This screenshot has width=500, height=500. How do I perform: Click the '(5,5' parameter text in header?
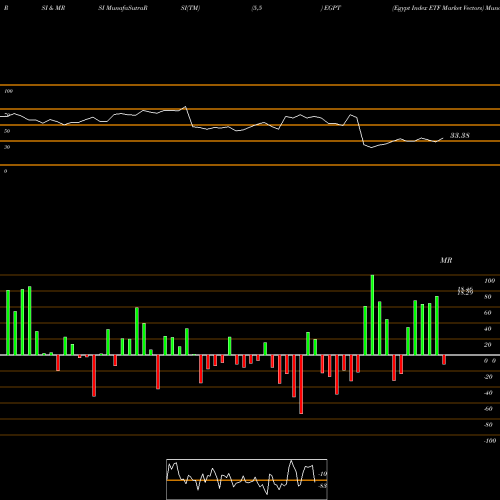click(257, 8)
